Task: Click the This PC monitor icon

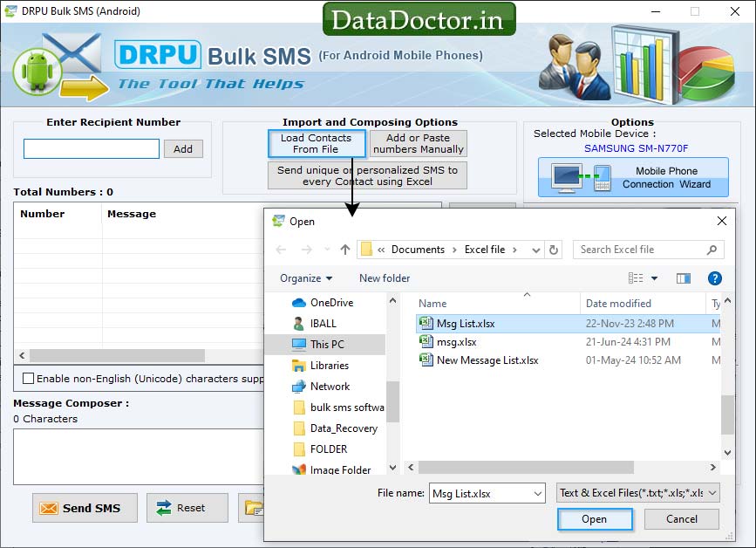Action: 299,344
